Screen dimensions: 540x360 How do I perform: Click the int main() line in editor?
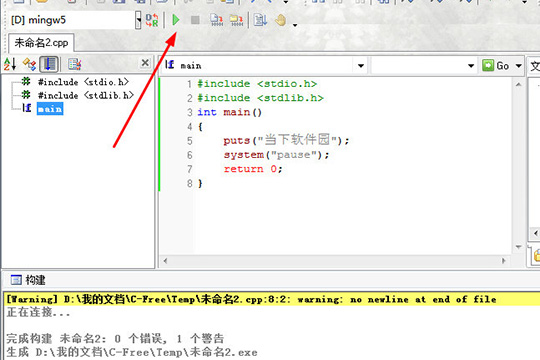(229, 112)
